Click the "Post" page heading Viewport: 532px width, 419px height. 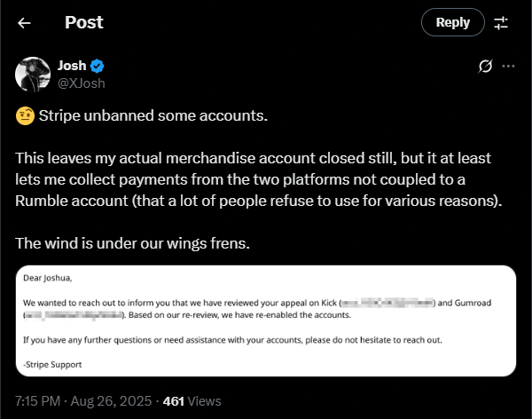(x=84, y=23)
